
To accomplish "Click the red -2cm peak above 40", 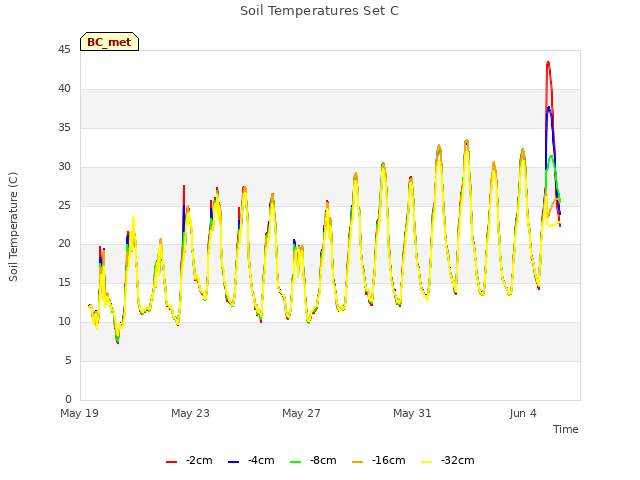I will coord(548,62).
